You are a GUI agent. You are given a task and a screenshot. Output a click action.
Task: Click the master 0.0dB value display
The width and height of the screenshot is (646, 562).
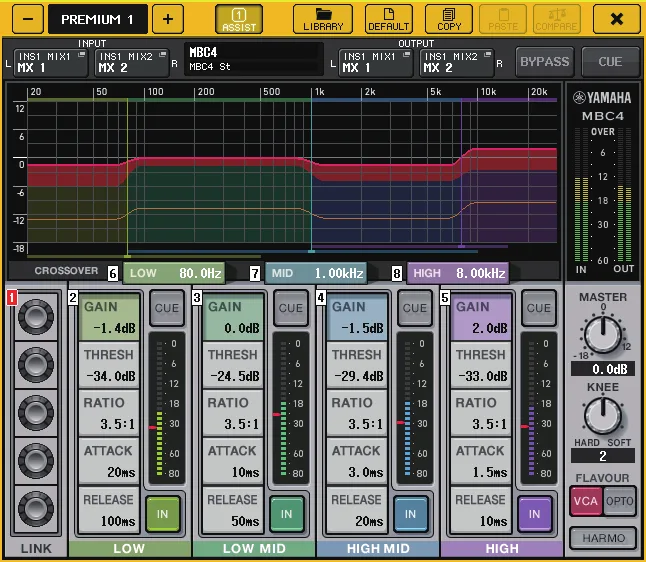coord(603,369)
